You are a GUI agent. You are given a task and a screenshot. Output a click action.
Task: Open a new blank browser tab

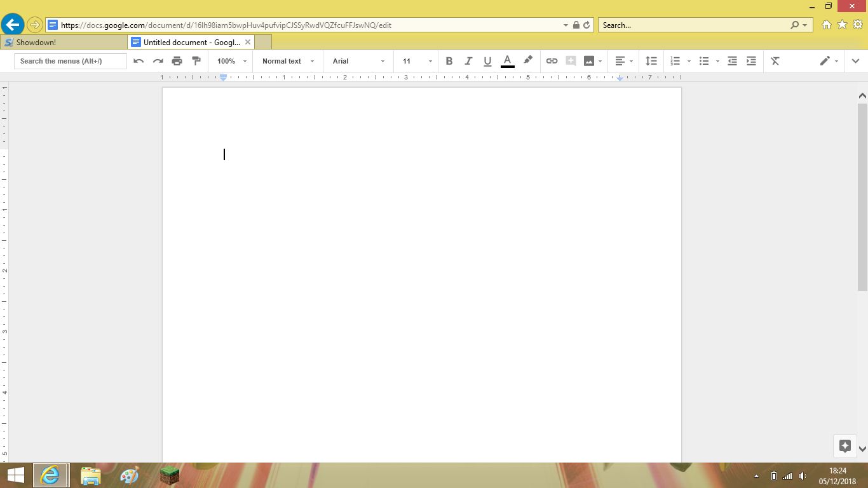(263, 42)
